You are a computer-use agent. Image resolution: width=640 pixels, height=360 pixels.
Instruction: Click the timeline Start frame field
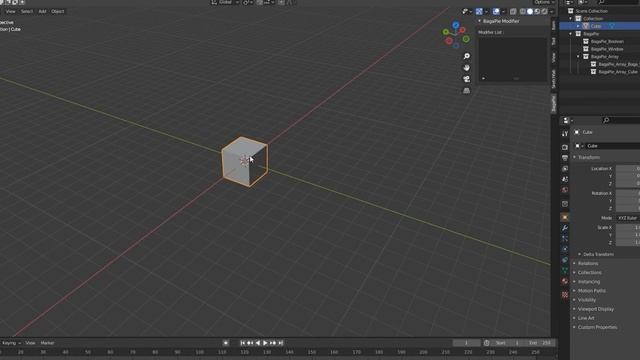[x=507, y=343]
